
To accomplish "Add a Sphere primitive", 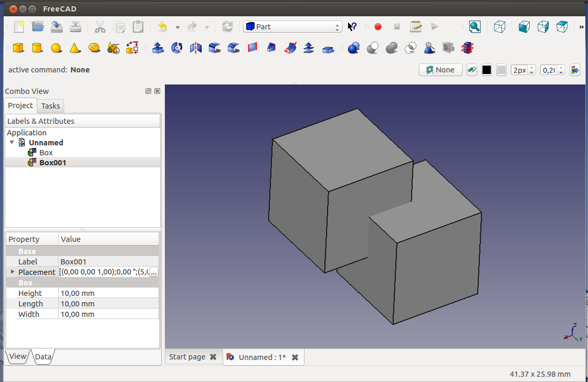I will pos(56,48).
